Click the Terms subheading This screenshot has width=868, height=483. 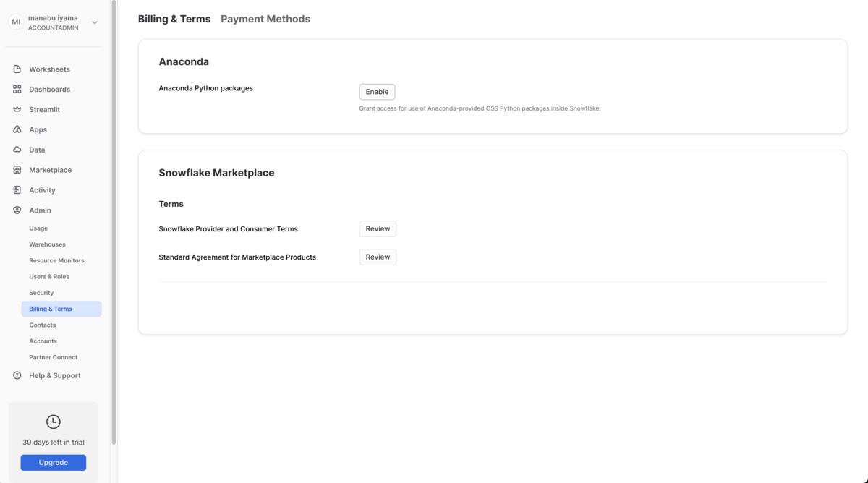tap(171, 204)
